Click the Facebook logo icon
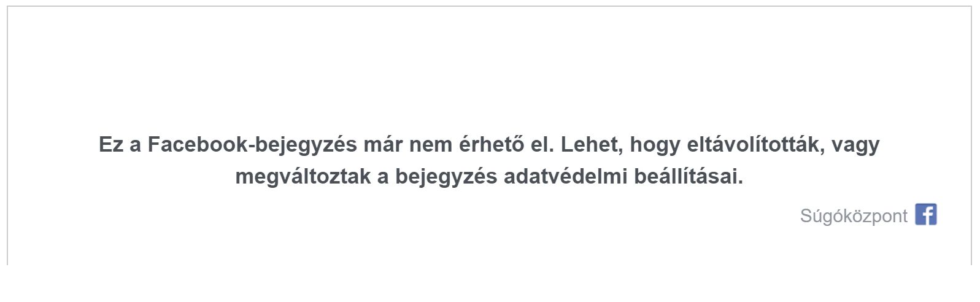This screenshot has height=302, width=980. [925, 214]
